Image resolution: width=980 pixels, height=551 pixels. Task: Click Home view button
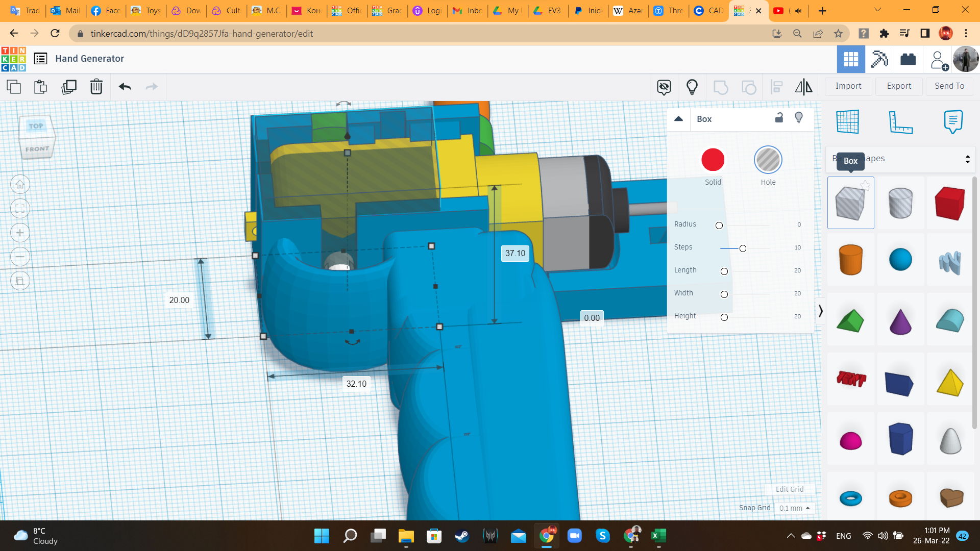tap(20, 184)
